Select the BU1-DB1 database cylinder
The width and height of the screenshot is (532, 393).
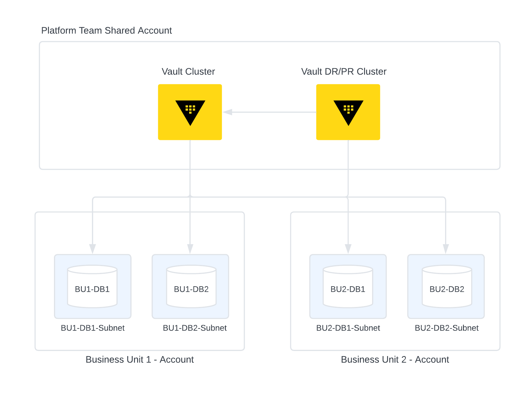pos(92,287)
